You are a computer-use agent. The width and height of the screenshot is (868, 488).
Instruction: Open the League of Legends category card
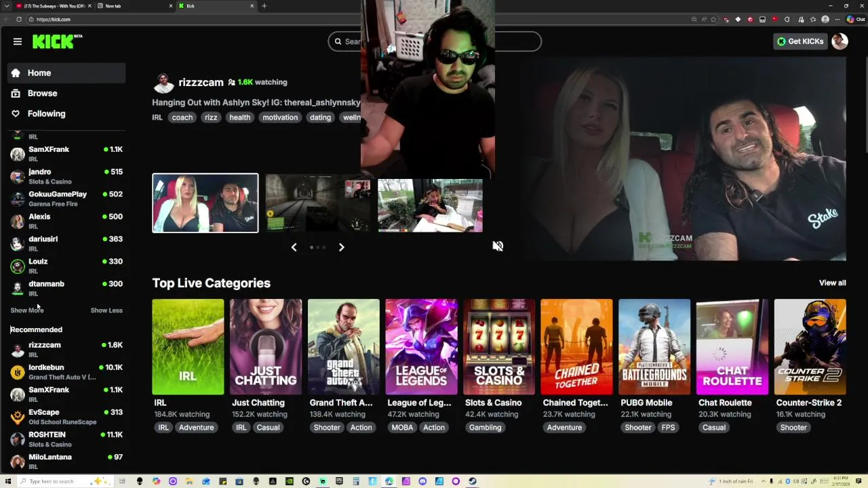(x=421, y=346)
